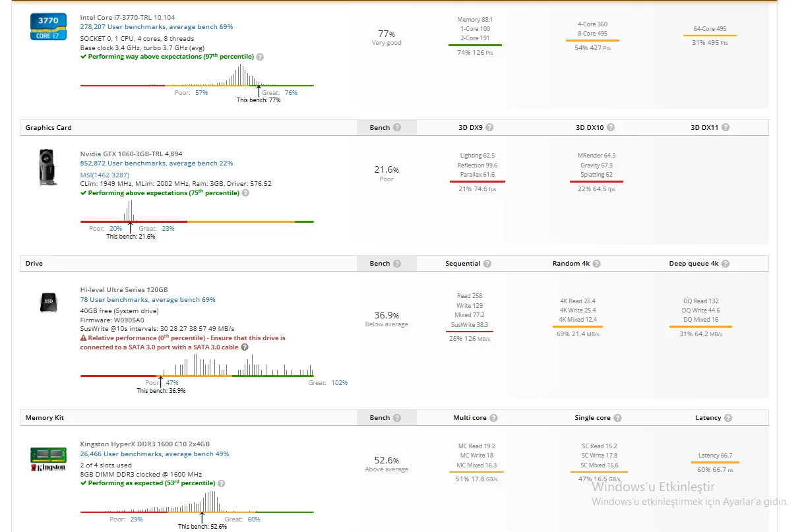Open help icon next to 3D DX9
Screen dimensions: 804x532
pos(489,128)
